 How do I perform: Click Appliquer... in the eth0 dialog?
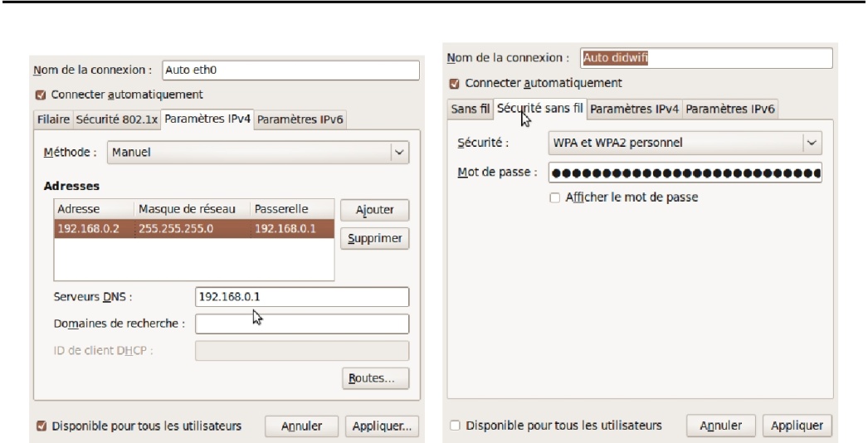coord(382,426)
